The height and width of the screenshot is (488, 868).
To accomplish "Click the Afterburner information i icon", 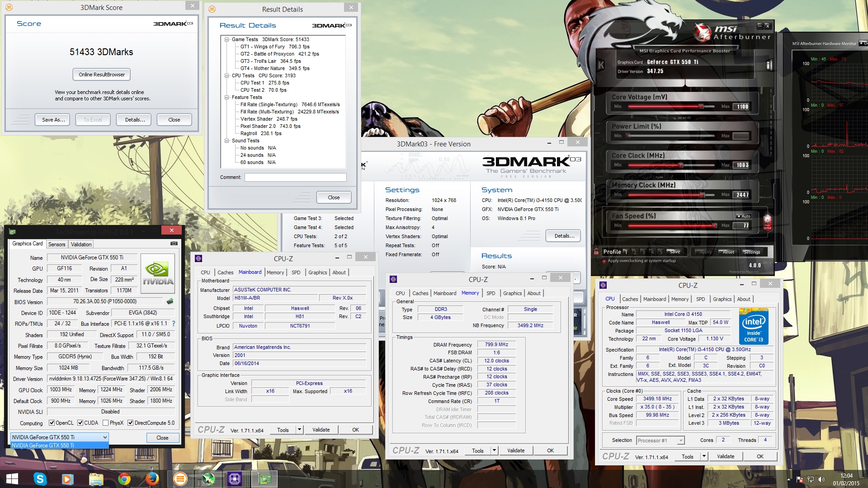I will pyautogui.click(x=769, y=65).
